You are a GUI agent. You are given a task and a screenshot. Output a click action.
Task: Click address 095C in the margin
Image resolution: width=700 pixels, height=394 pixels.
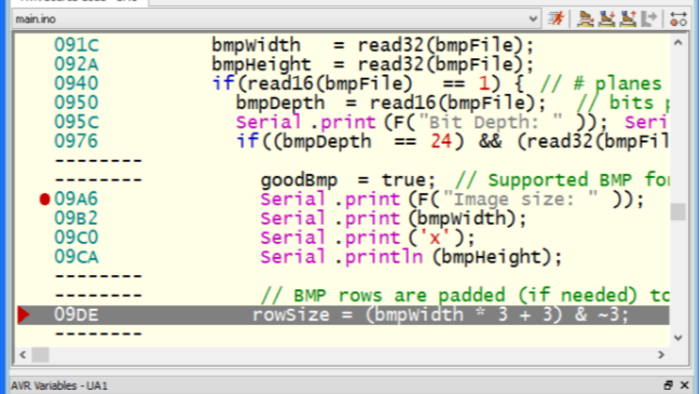point(76,122)
